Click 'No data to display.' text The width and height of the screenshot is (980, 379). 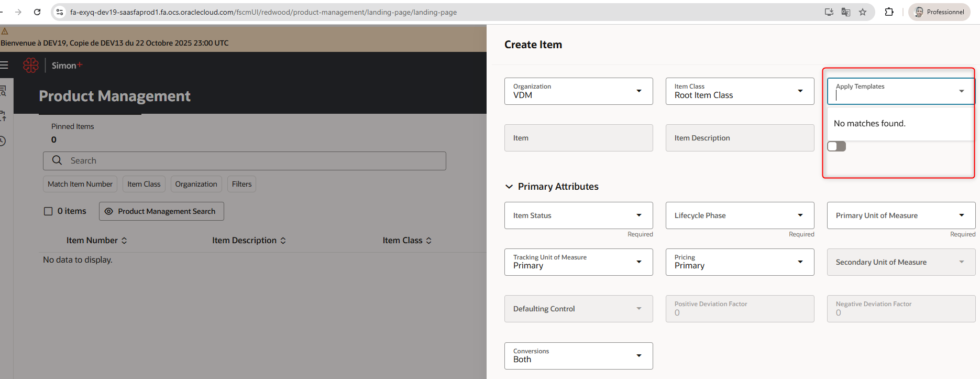tap(78, 260)
